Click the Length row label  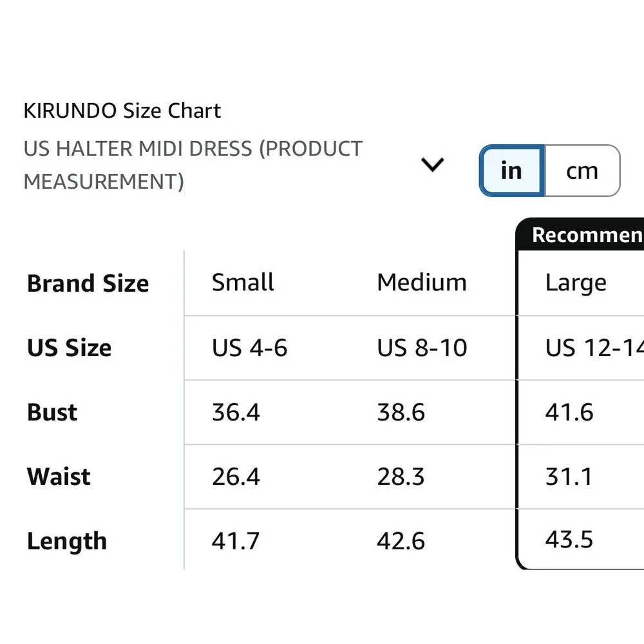[67, 541]
